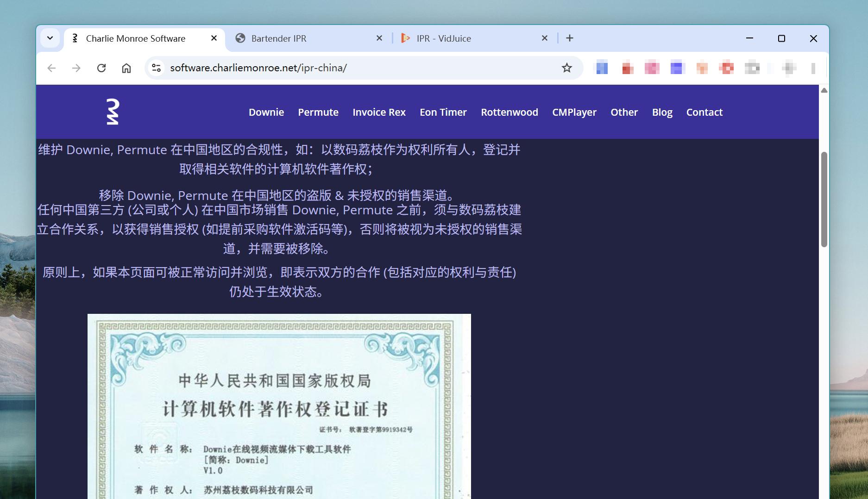Click the vertical scrollbar thumb

(824, 199)
